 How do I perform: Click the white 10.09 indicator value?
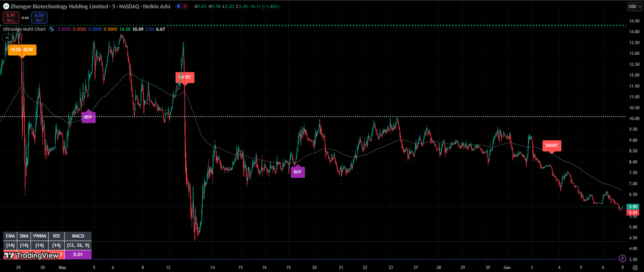click(138, 29)
